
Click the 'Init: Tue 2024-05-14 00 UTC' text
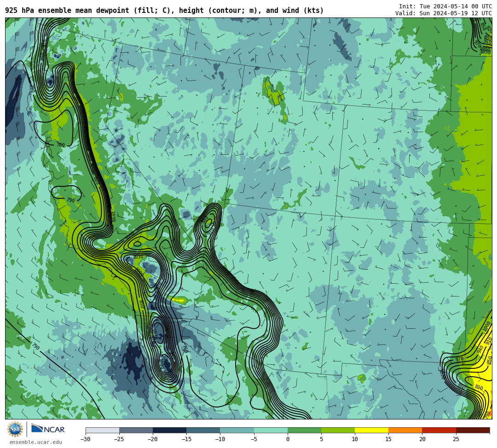pos(445,6)
